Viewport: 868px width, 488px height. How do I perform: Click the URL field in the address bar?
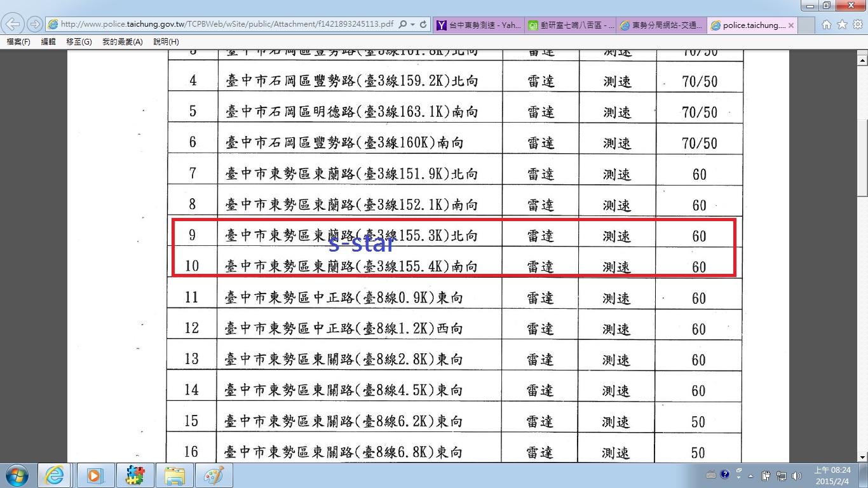click(x=222, y=25)
